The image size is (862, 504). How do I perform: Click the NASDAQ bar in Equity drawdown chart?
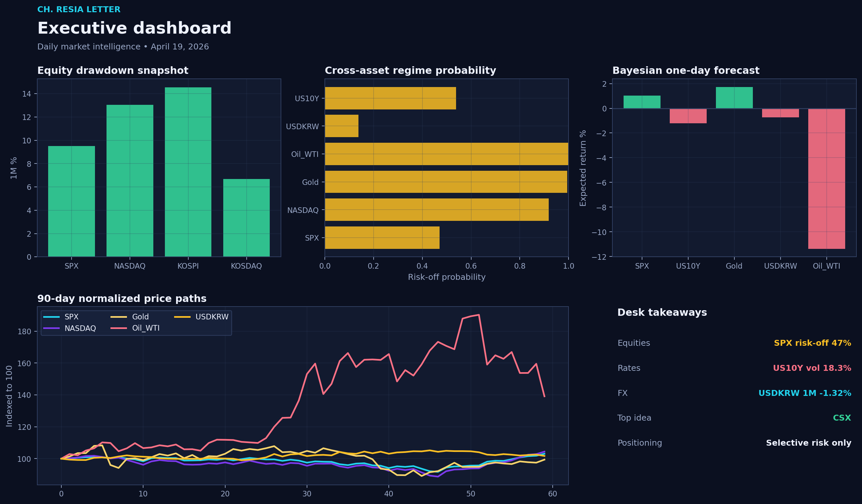tap(130, 181)
